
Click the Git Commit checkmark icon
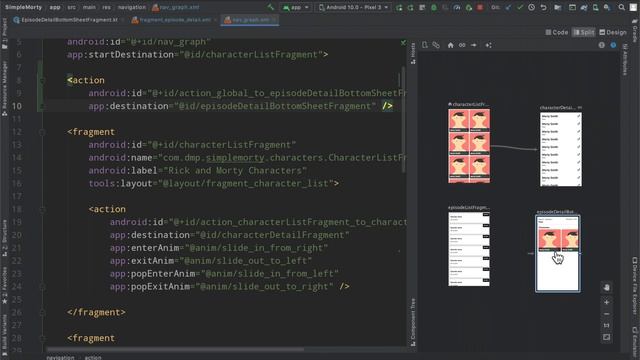[x=520, y=7]
